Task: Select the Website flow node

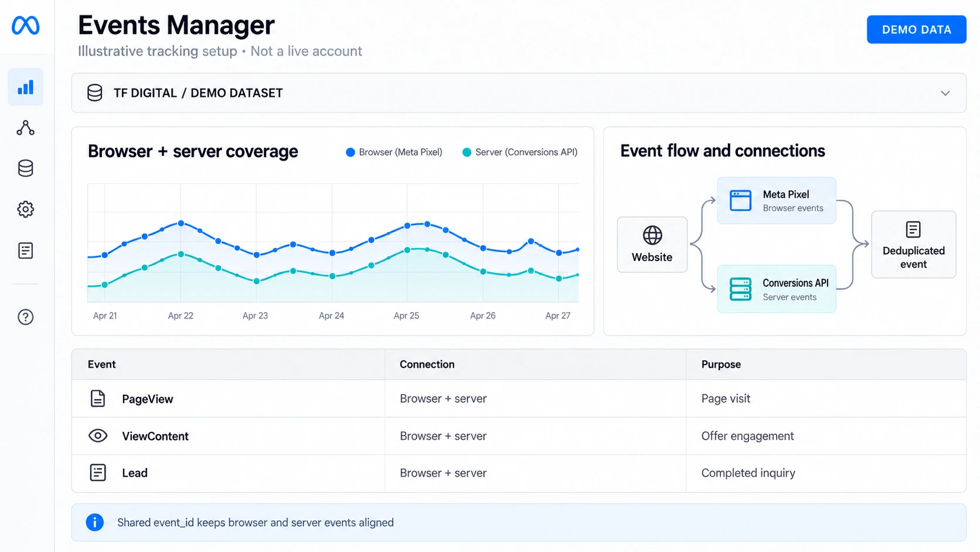Action: 652,245
